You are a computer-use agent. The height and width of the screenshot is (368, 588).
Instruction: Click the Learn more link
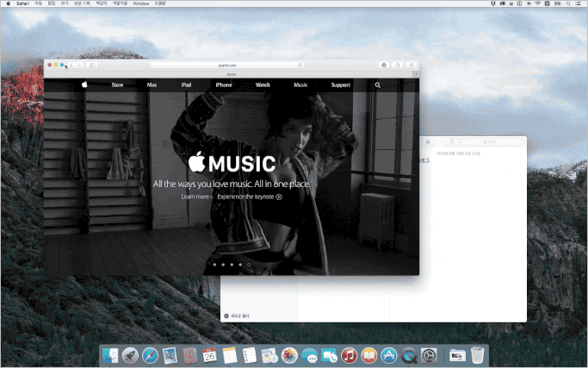tap(196, 196)
